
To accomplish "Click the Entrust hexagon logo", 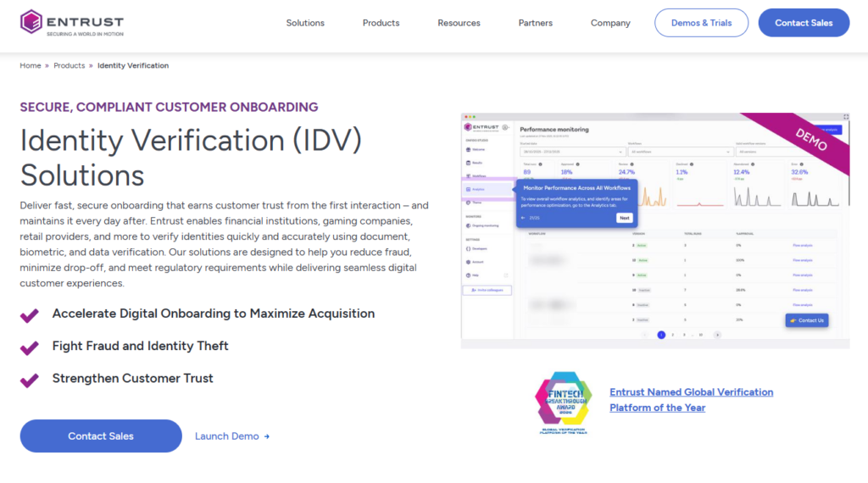I will tap(31, 22).
